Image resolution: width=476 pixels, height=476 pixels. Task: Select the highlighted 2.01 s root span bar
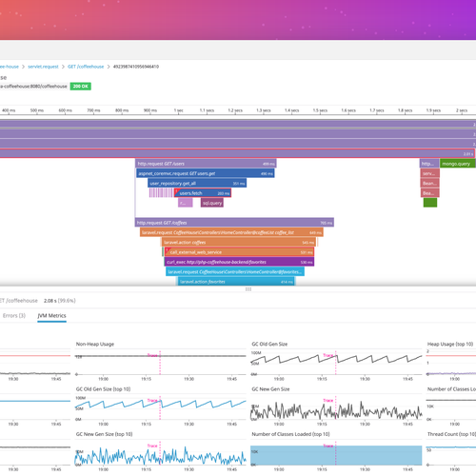(x=237, y=153)
